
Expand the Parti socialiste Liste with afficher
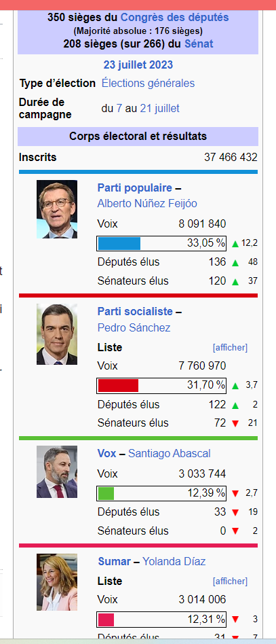click(230, 347)
